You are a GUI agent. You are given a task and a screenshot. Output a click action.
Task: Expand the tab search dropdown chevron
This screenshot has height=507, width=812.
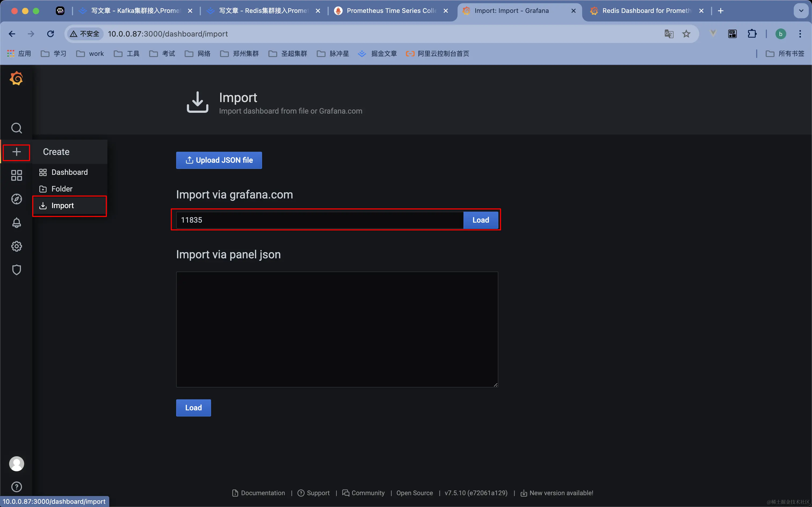pos(801,11)
